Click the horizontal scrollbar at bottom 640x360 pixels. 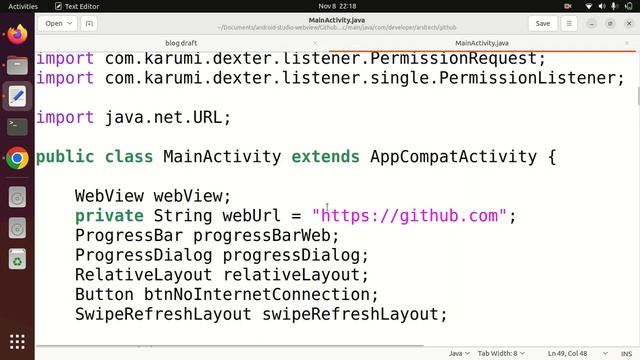click(230, 346)
